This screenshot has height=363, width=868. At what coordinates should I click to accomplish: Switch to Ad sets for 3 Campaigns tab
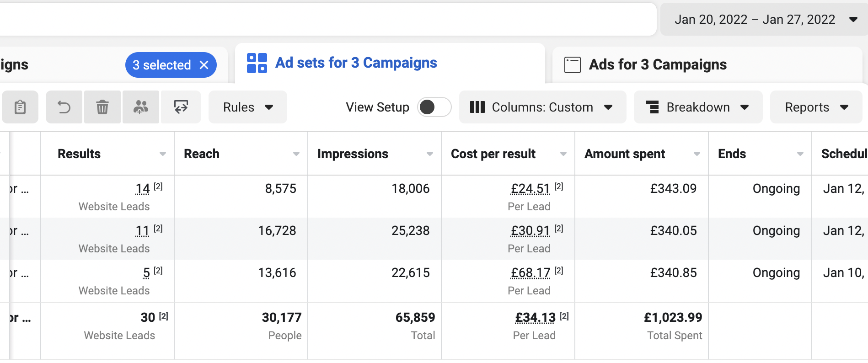[356, 63]
